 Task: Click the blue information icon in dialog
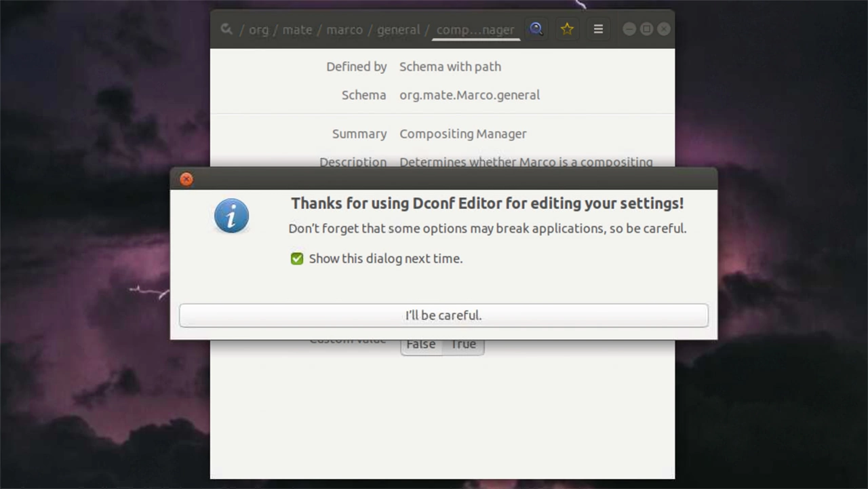[x=231, y=216]
